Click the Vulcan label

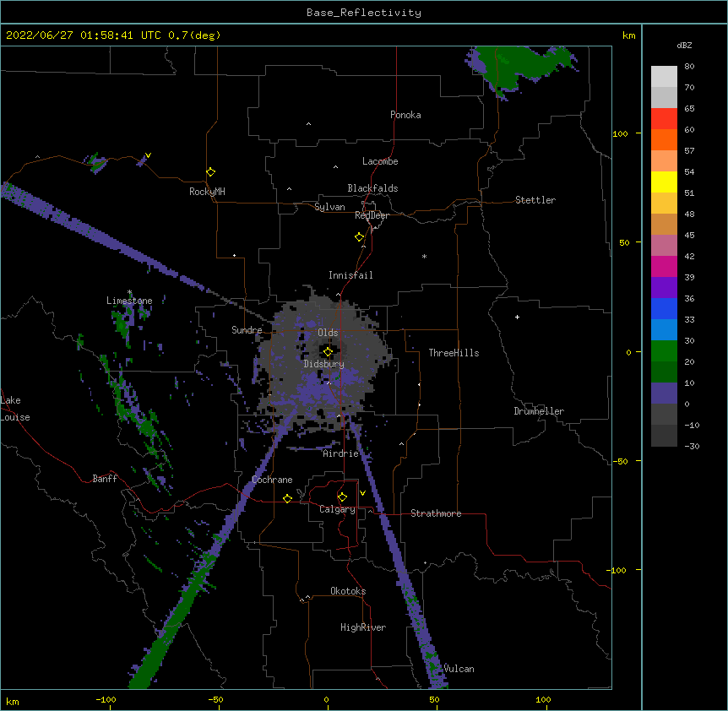[459, 669]
